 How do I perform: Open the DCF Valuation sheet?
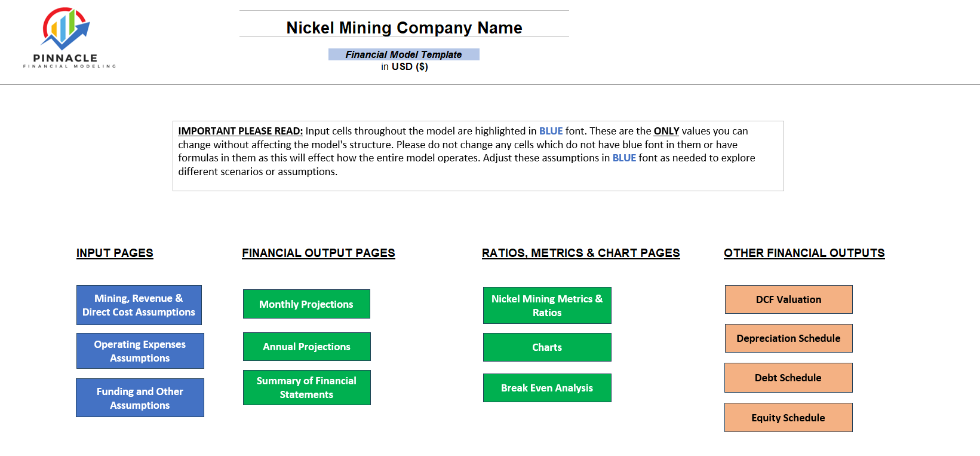[788, 299]
